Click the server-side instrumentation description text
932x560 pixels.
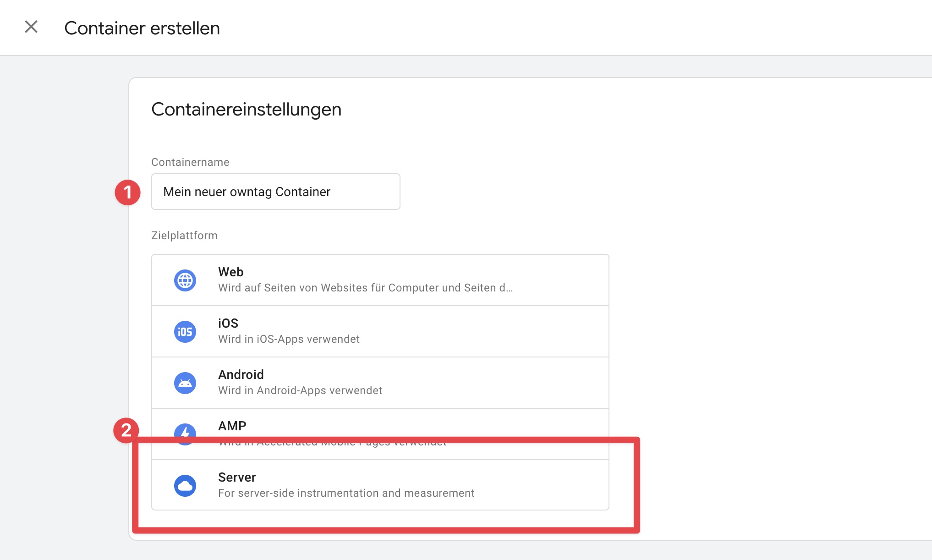point(346,493)
